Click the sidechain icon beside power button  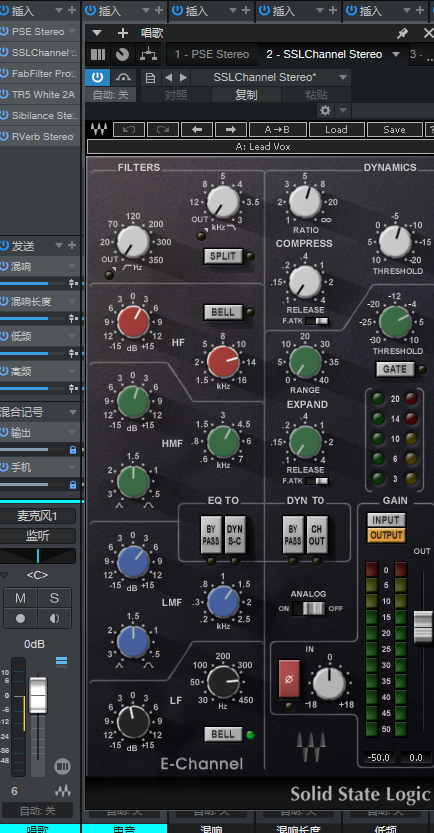click(x=123, y=78)
